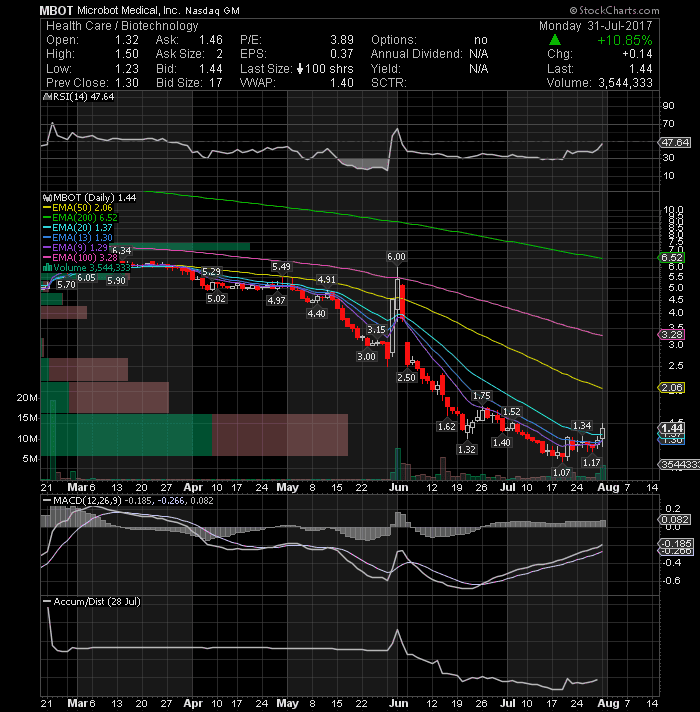Click the EPS value 0.37
The height and width of the screenshot is (712, 700).
(341, 54)
